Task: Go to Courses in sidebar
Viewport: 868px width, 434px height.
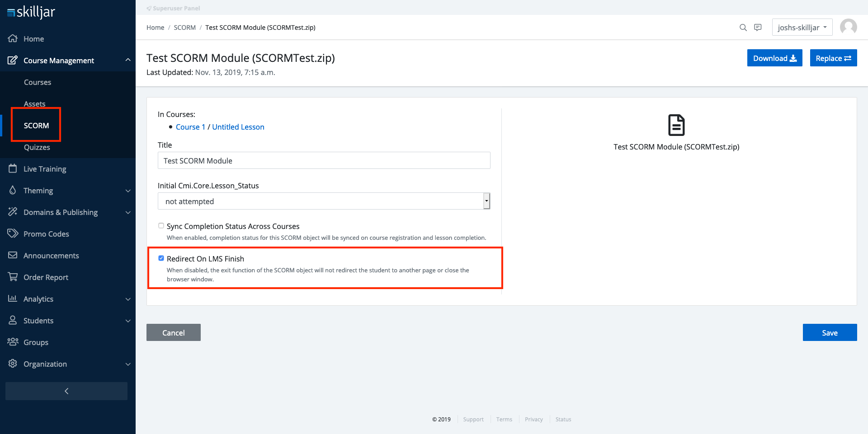Action: [x=38, y=82]
